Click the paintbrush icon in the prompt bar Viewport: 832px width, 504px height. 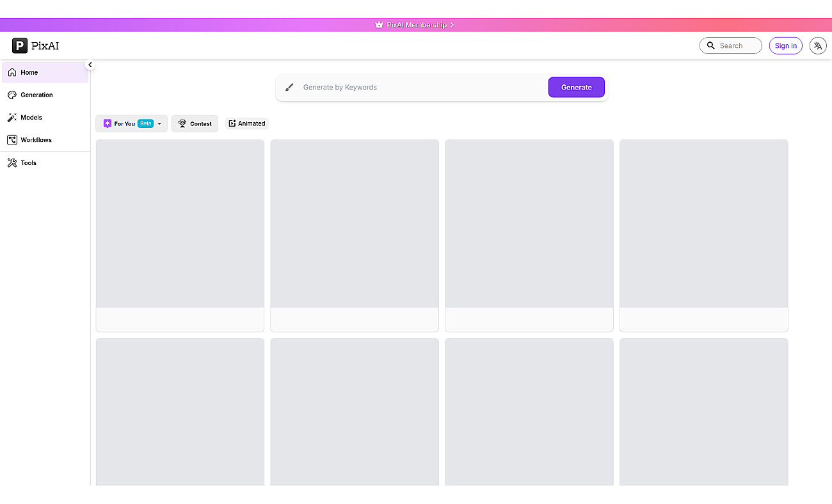pyautogui.click(x=289, y=87)
